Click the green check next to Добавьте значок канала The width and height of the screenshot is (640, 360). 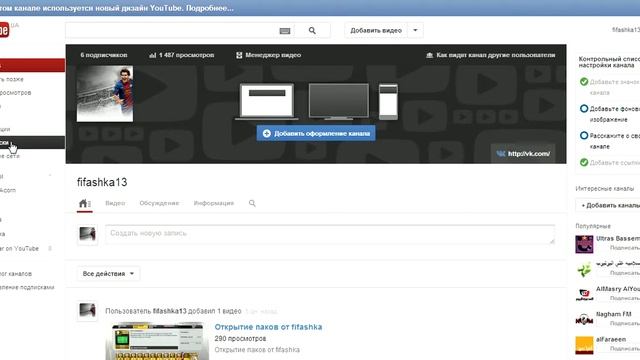tap(584, 82)
